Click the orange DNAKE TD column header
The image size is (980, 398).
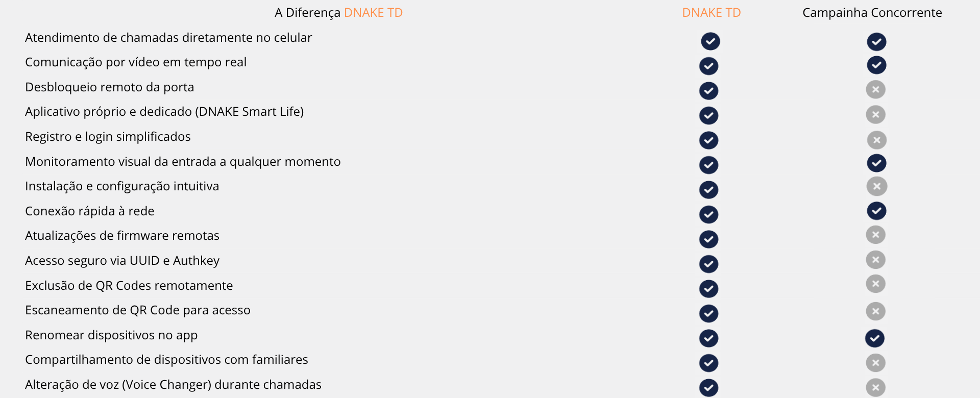(712, 13)
